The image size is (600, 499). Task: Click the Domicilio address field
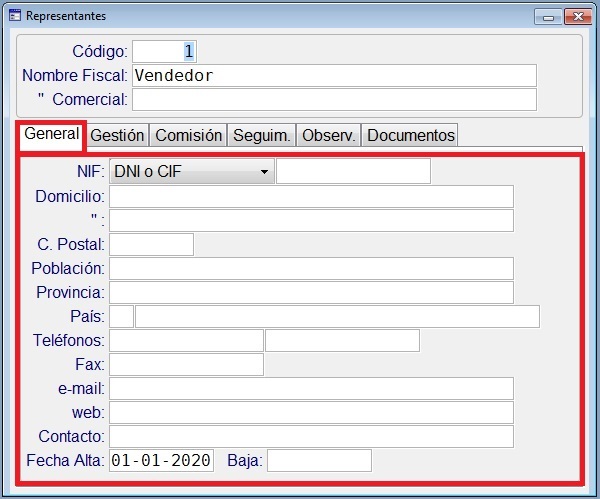pyautogui.click(x=311, y=196)
